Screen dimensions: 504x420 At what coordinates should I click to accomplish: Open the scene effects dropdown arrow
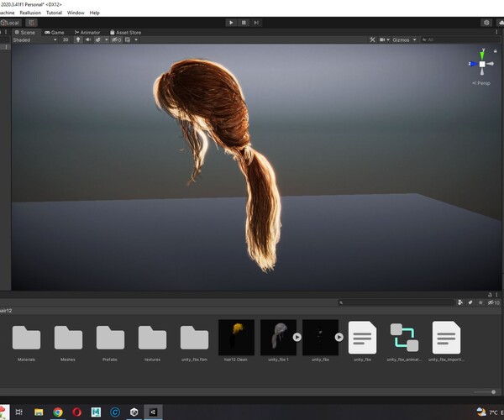pyautogui.click(x=107, y=39)
